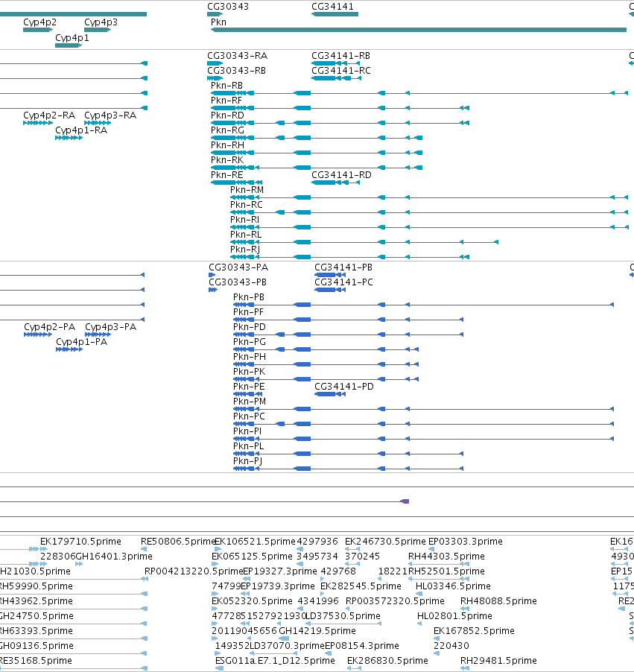Select the Pkn-RL transcript label
This screenshot has height=672, width=634.
246,235
